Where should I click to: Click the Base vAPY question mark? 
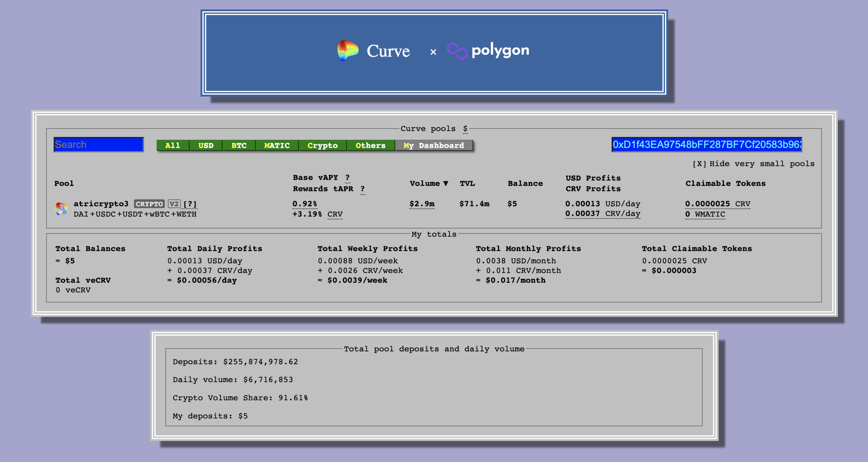click(348, 178)
